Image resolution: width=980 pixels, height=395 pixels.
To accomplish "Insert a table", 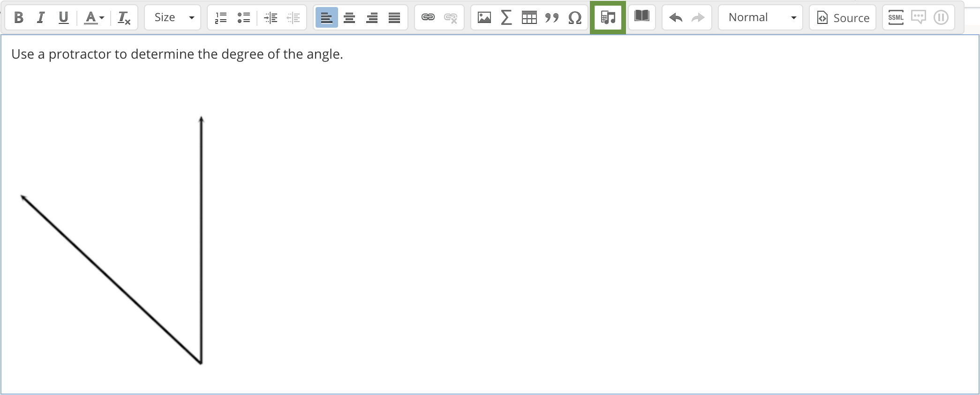I will [529, 18].
